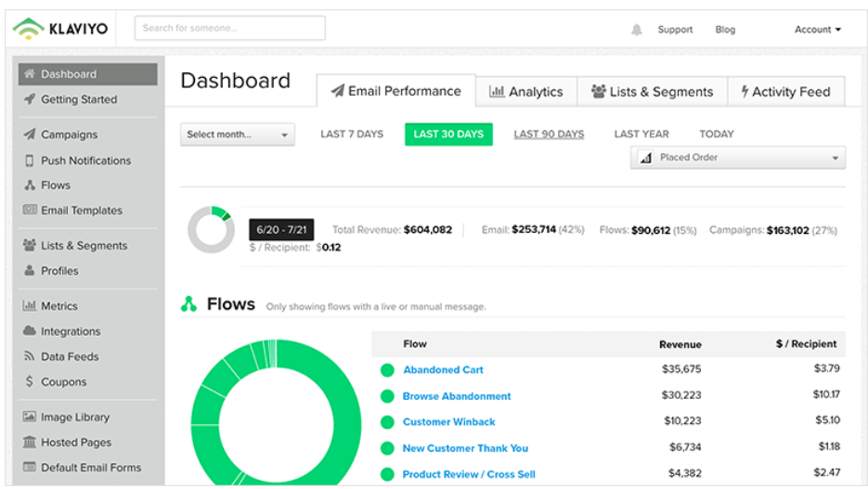Click the green Browse Abandonment color dot
Screen dimensions: 868x489
coord(387,396)
